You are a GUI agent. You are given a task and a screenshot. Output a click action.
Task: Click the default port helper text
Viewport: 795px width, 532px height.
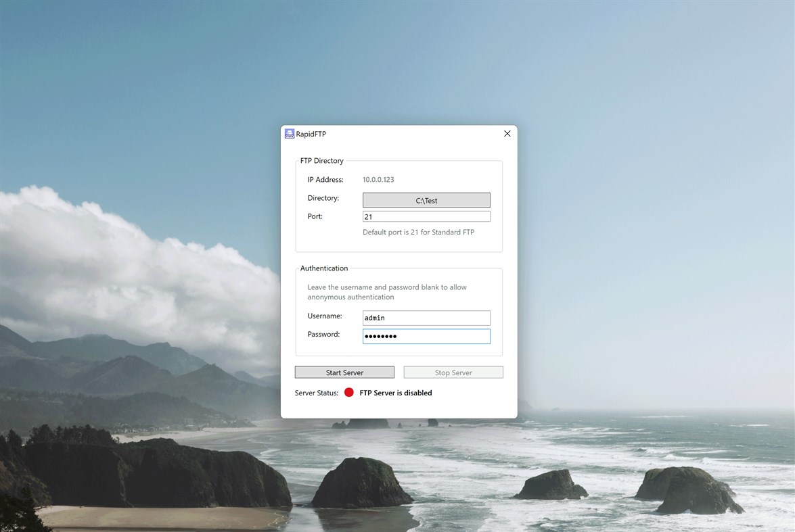pos(418,231)
